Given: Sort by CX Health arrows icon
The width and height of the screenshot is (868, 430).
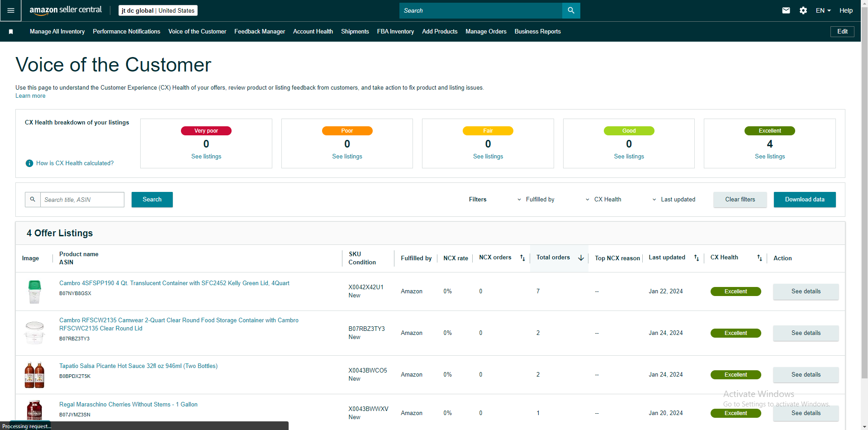Looking at the screenshot, I should pyautogui.click(x=759, y=258).
